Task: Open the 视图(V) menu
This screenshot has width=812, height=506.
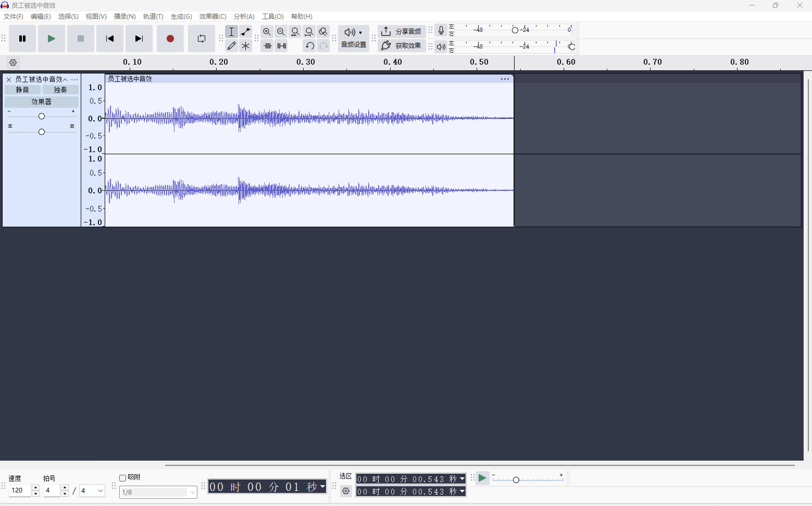Action: (x=96, y=16)
